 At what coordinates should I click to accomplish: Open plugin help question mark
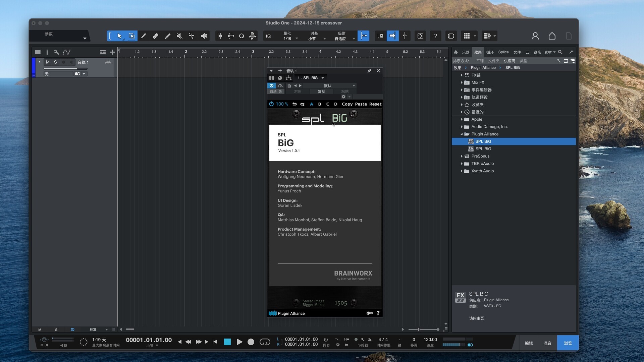point(378,313)
